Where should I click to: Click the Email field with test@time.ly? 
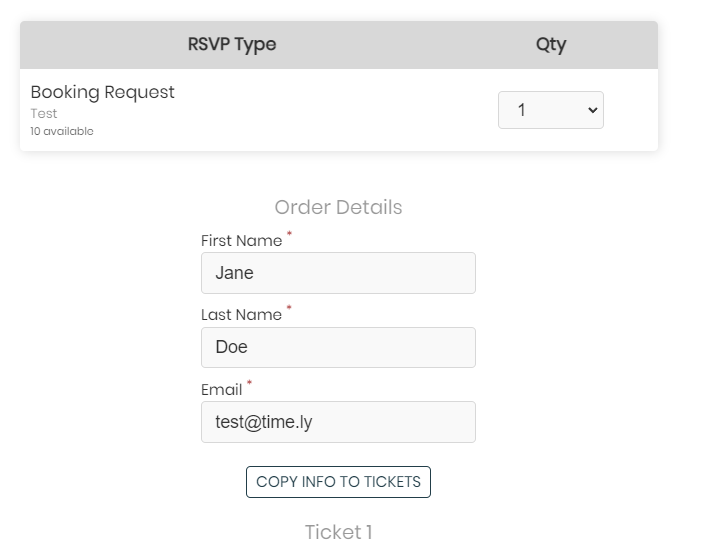tap(338, 422)
